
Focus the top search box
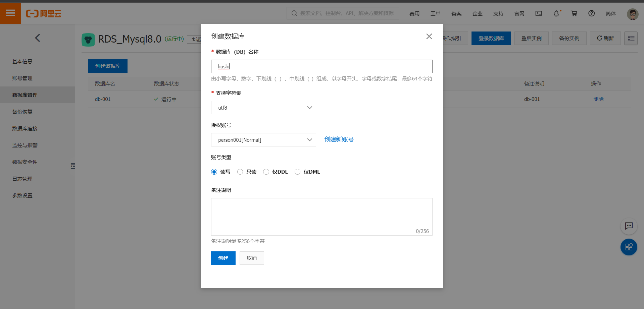[343, 13]
